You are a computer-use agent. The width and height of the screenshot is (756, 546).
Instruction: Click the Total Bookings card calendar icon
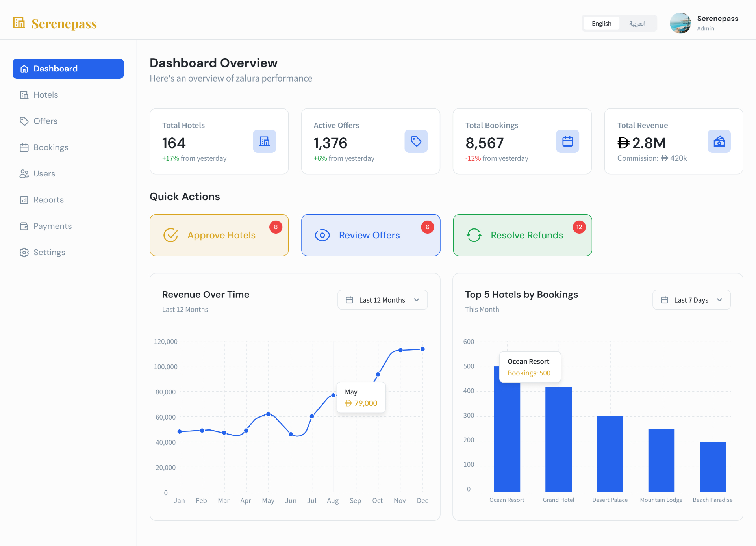(568, 141)
